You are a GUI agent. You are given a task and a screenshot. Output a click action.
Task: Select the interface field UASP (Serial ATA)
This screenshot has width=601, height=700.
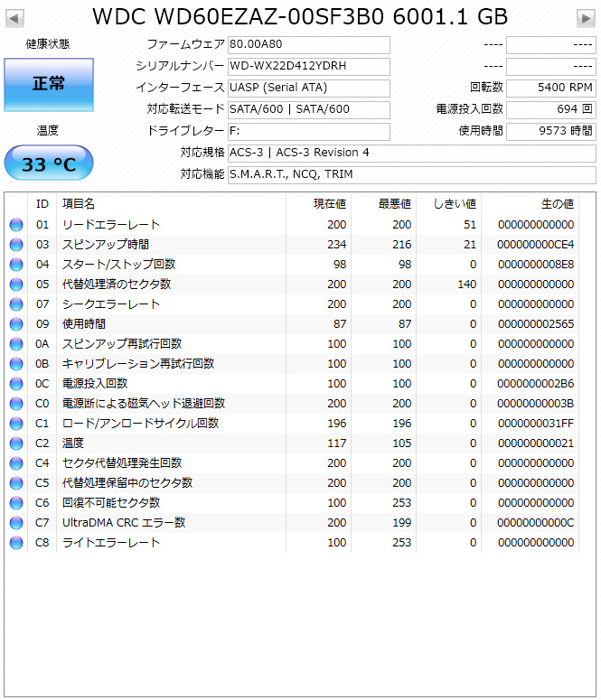(x=309, y=88)
